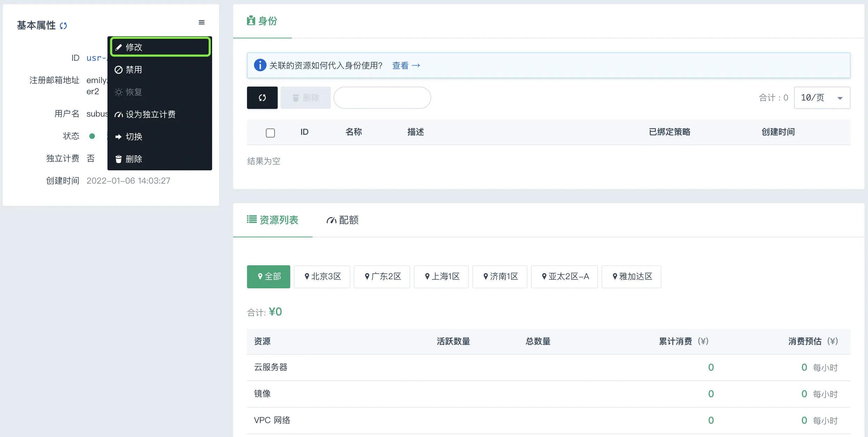
Task: Filter resources by 全部 region
Action: [269, 276]
